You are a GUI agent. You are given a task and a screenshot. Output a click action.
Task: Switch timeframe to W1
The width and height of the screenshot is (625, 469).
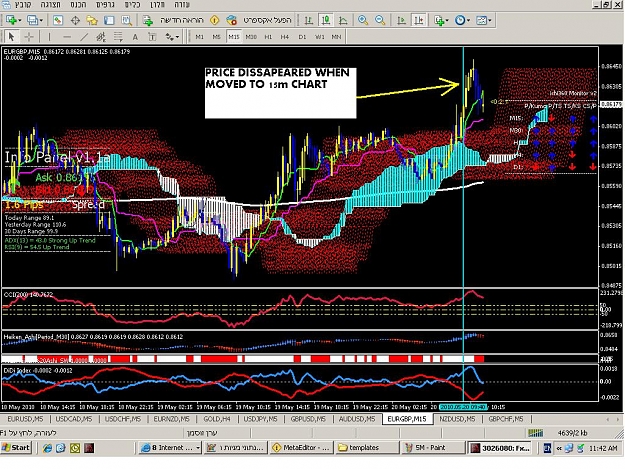point(320,37)
